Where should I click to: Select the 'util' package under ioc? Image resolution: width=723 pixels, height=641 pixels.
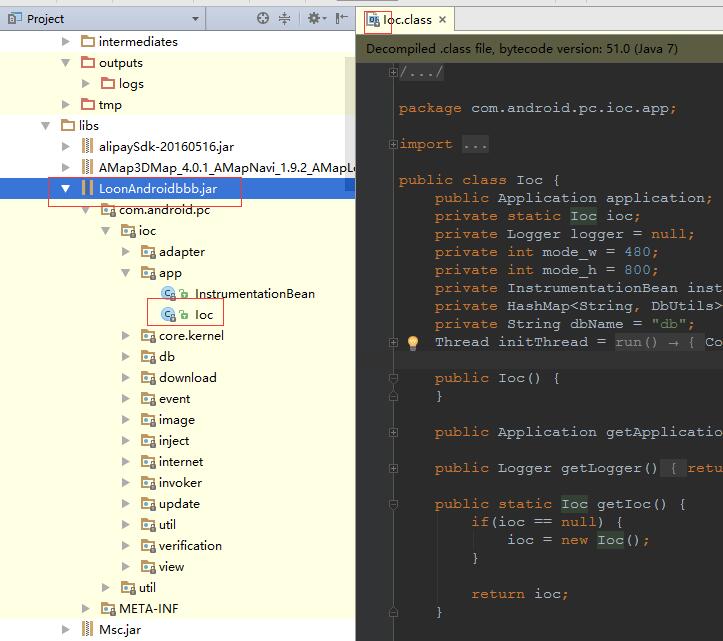point(167,525)
